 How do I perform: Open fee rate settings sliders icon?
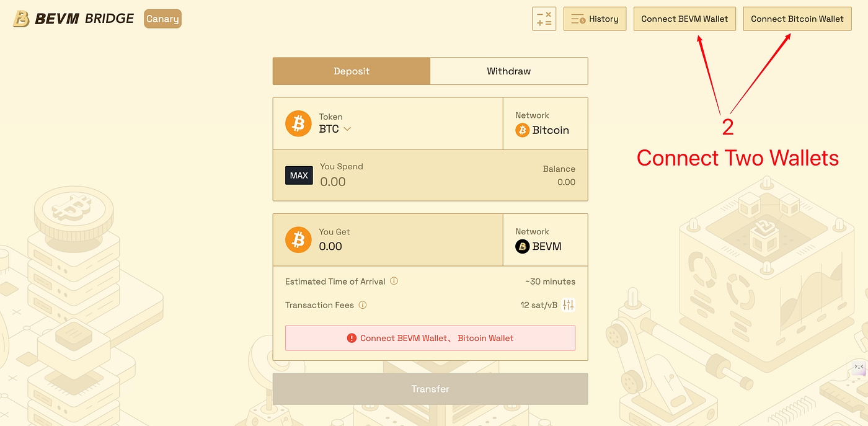pyautogui.click(x=568, y=304)
